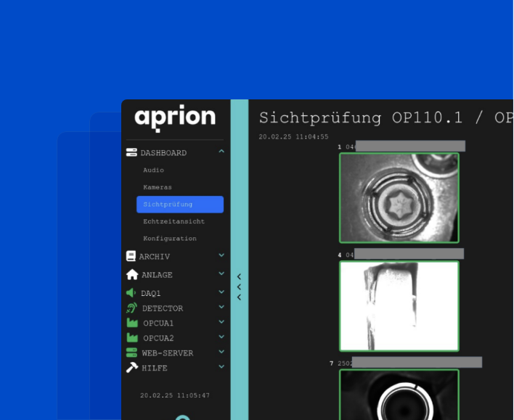Expand the OPCUA2 section chevron
The width and height of the screenshot is (514, 420).
coord(221,337)
